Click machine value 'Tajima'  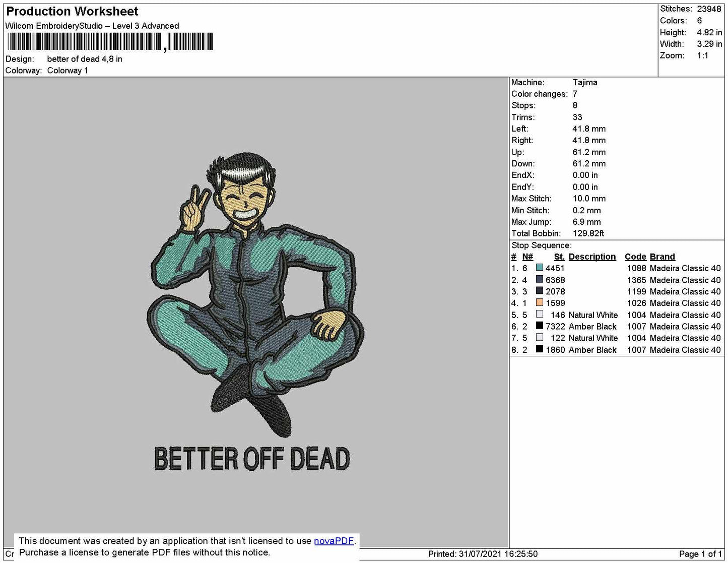585,82
